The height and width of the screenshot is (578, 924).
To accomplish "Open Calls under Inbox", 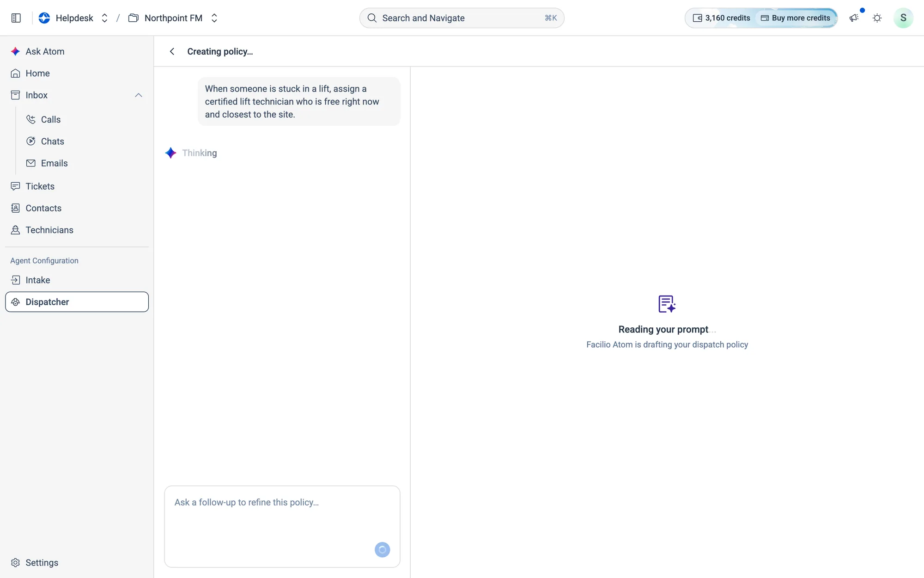I will pyautogui.click(x=50, y=119).
